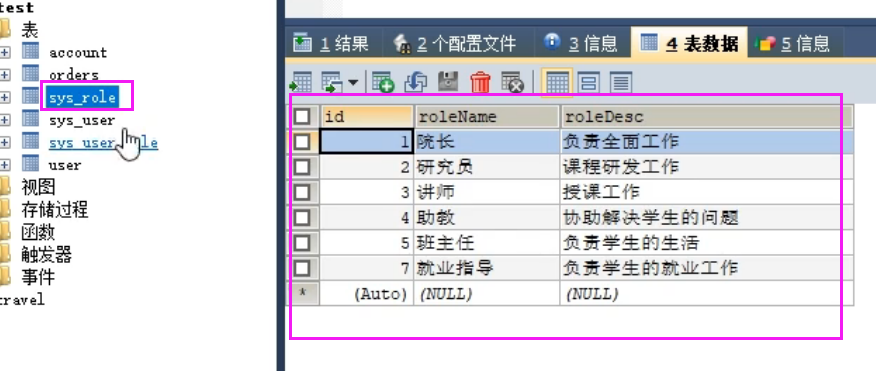Click the duplicate current row icon
The width and height of the screenshot is (876, 371).
[416, 82]
